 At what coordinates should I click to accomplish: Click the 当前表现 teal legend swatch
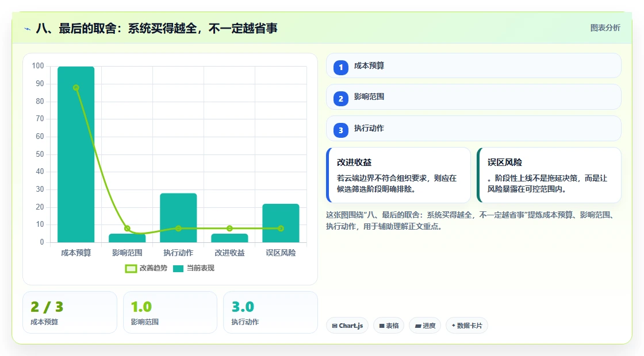(178, 269)
